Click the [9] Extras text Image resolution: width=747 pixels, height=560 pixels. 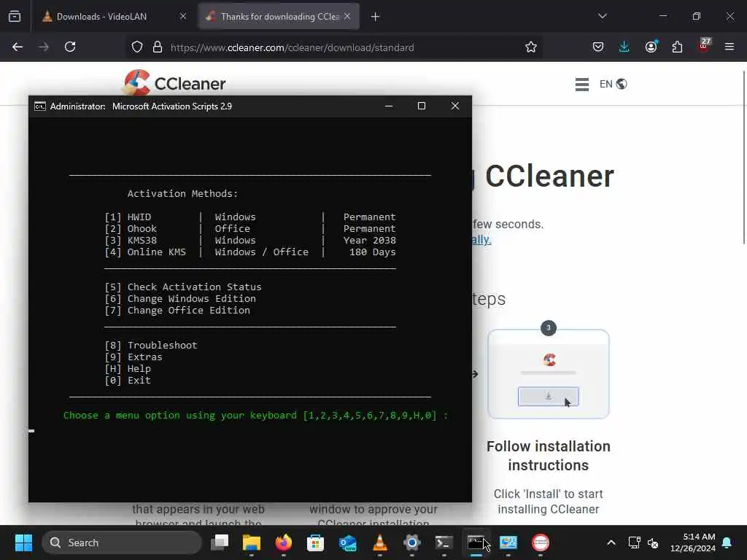[133, 357]
